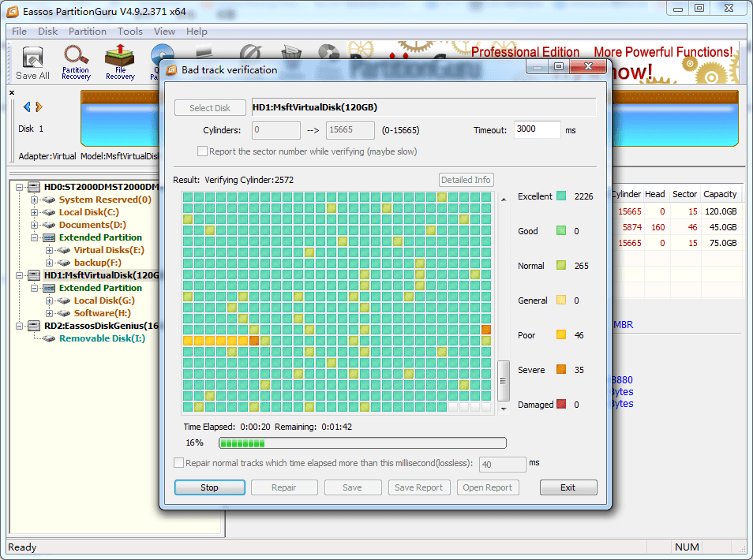Click the RD2:EassosDiskGenius disk icon
This screenshot has width=753, height=560.
(34, 326)
